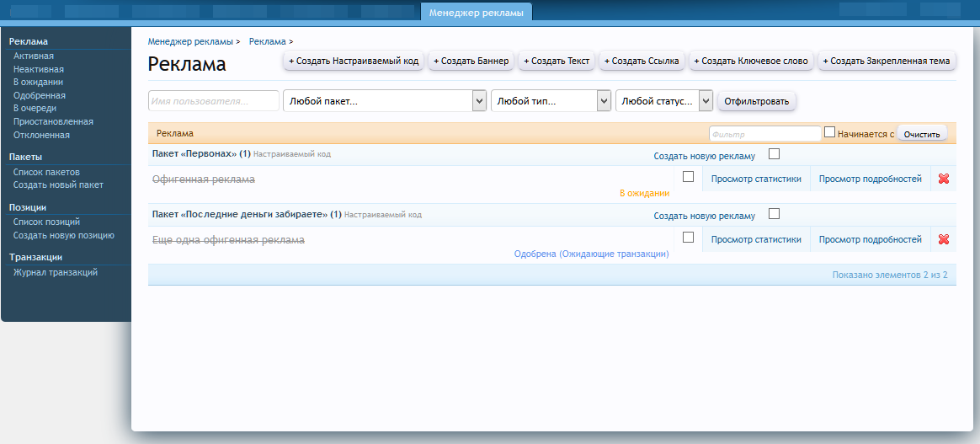
Task: Click the «Очистить» button
Action: click(922, 134)
